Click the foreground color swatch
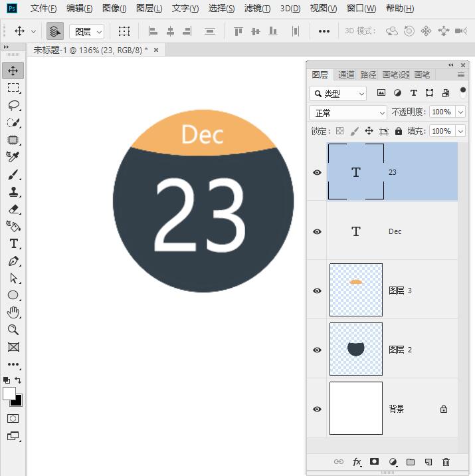Viewport: 475px width, 476px height. click(x=9, y=394)
